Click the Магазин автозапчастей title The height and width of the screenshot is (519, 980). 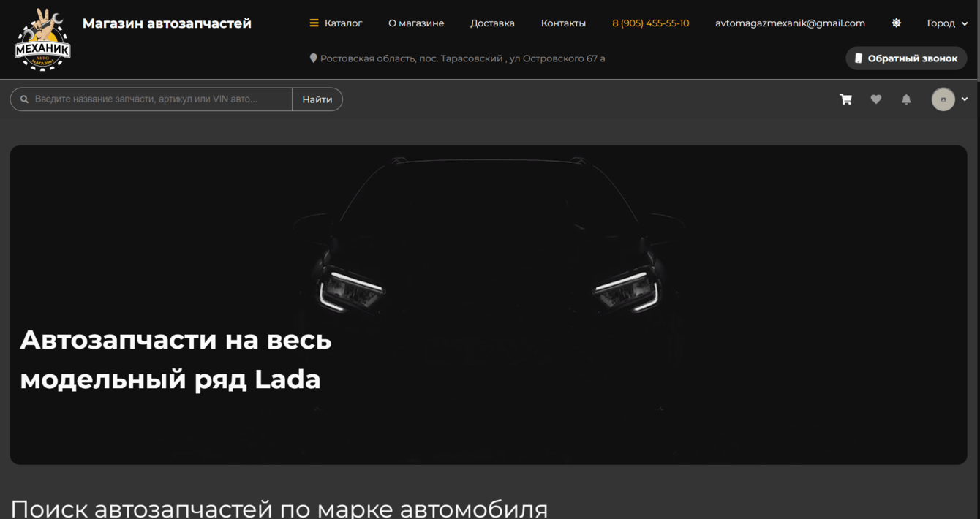[167, 23]
